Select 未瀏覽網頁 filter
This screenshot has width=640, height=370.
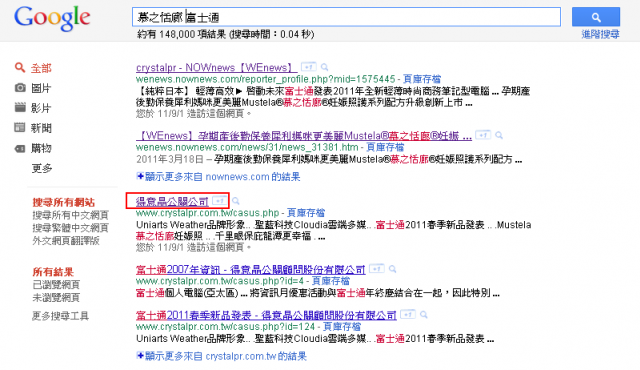[56, 297]
